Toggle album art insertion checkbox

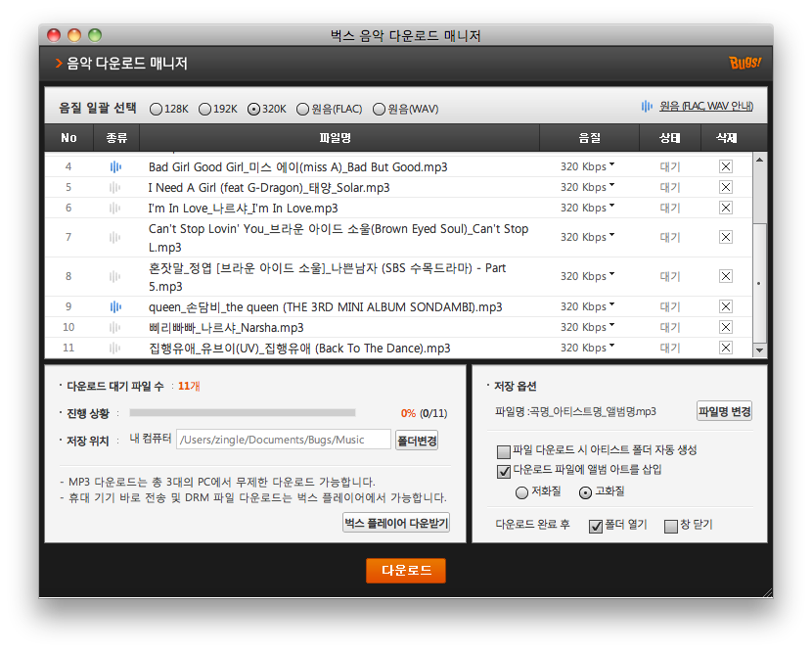(x=504, y=472)
